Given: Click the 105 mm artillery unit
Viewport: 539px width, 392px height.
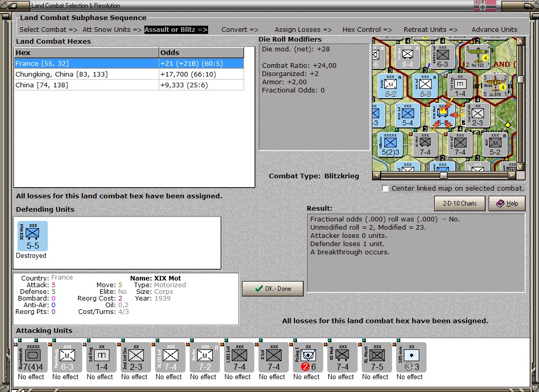Looking at the screenshot, I should click(411, 357).
